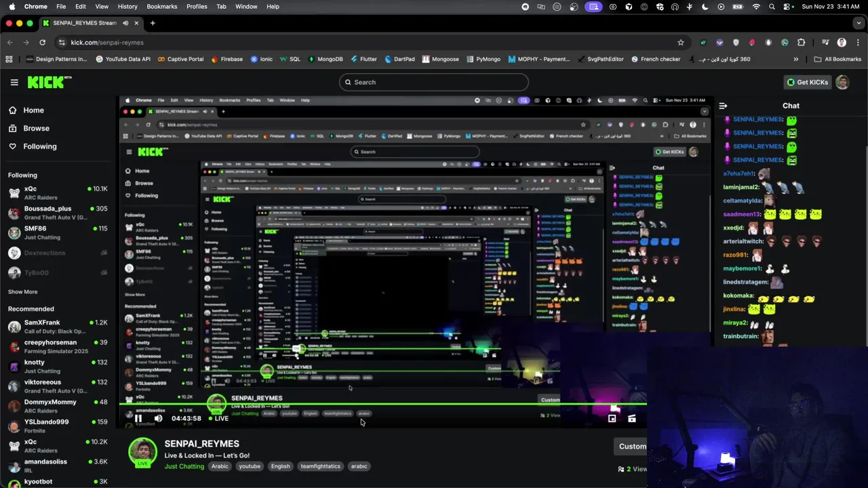Click the English tag
The height and width of the screenshot is (488, 868).
tap(280, 466)
